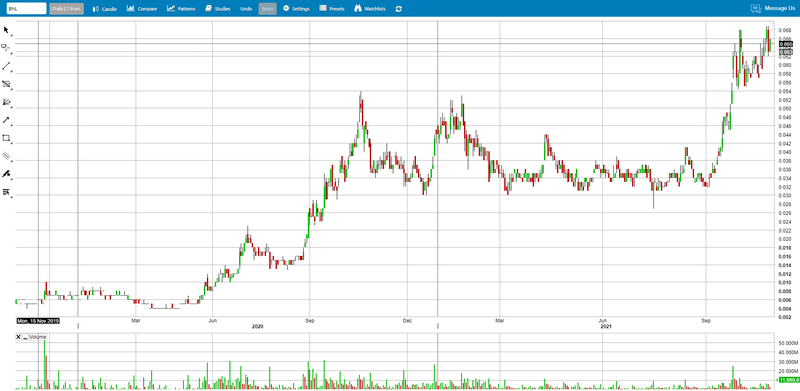Select the pointer cursor tool

click(x=6, y=30)
